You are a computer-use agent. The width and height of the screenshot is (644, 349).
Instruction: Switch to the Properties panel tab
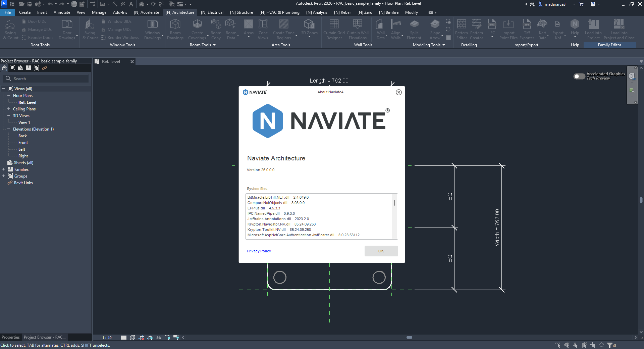pos(11,337)
